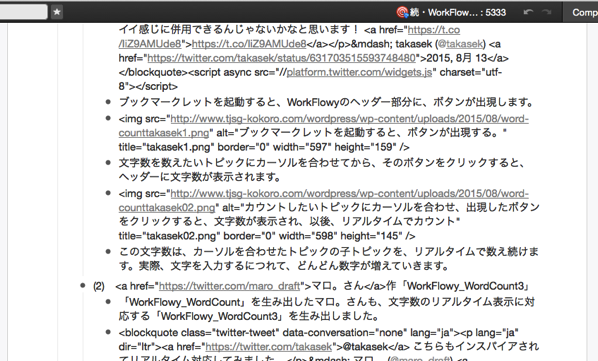Image resolution: width=598 pixels, height=361 pixels.
Task: Click the text 'イイ感じに併用できるんじゃないかなと思います！'
Action: coord(239,29)
